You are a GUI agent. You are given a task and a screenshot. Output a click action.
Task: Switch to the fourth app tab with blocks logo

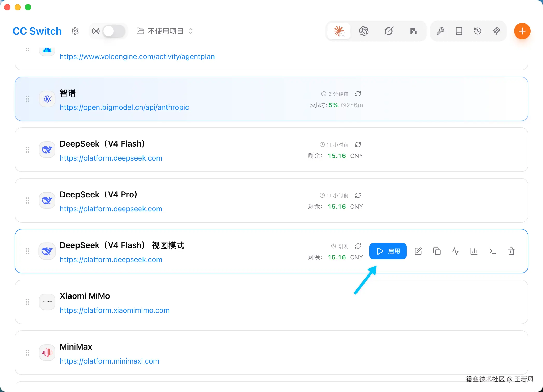tap(413, 31)
